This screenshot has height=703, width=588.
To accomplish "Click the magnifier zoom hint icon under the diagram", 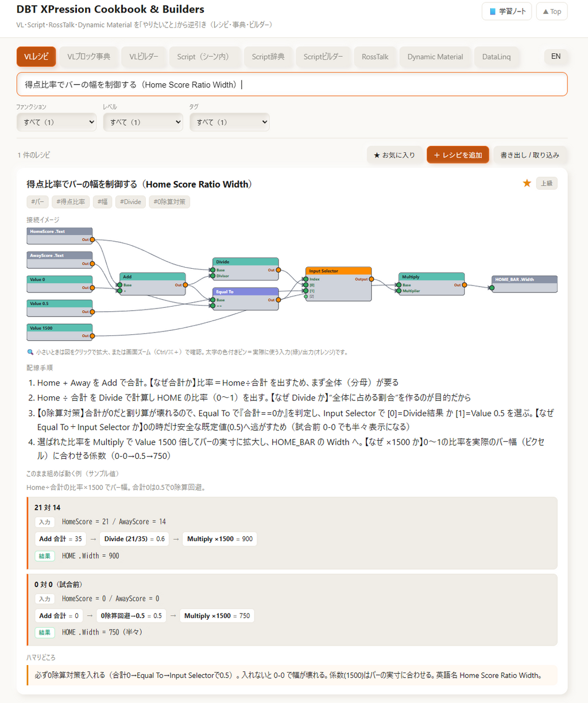I will click(30, 352).
